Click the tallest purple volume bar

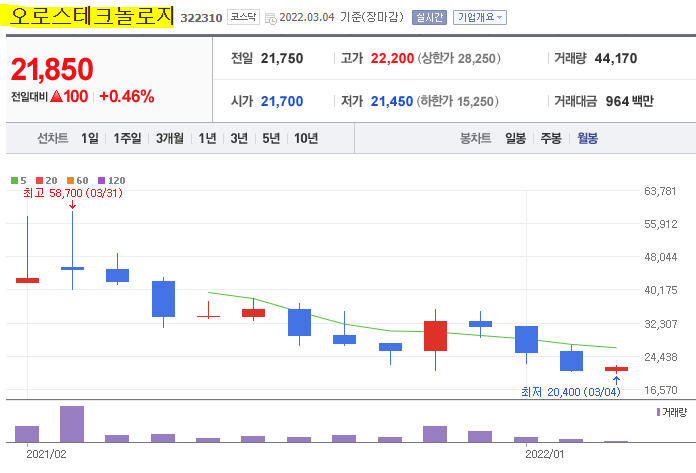pyautogui.click(x=72, y=424)
